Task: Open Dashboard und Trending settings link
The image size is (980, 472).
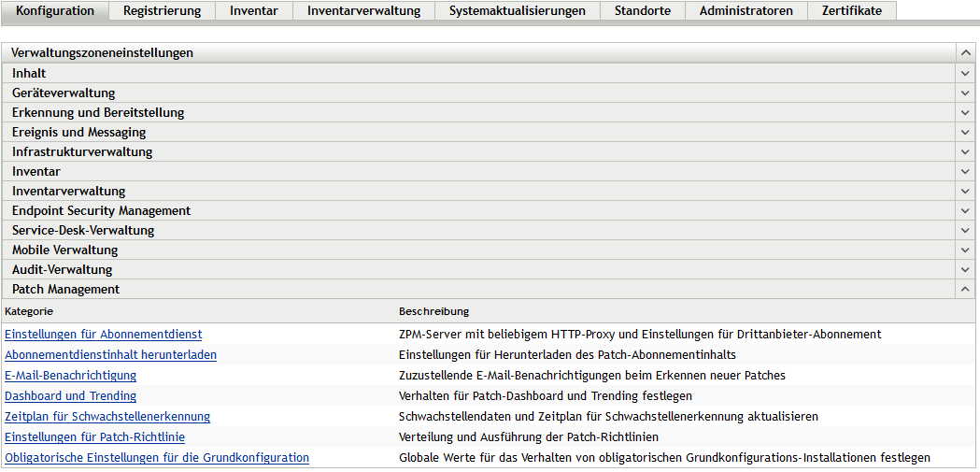Action: 71,395
